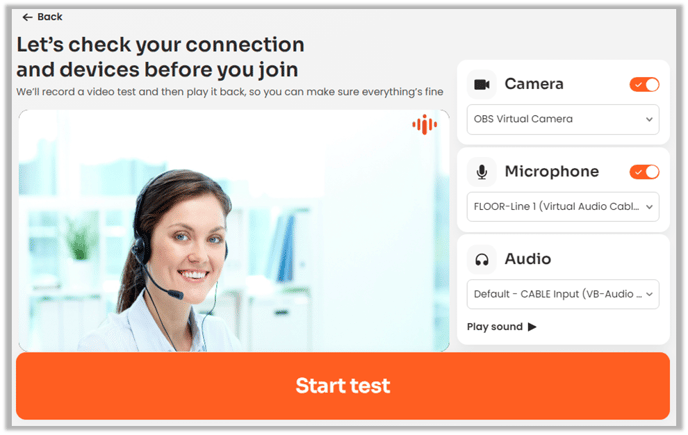Click the orange audio level indicator
Viewport: 688px width, 435px height.
424,125
